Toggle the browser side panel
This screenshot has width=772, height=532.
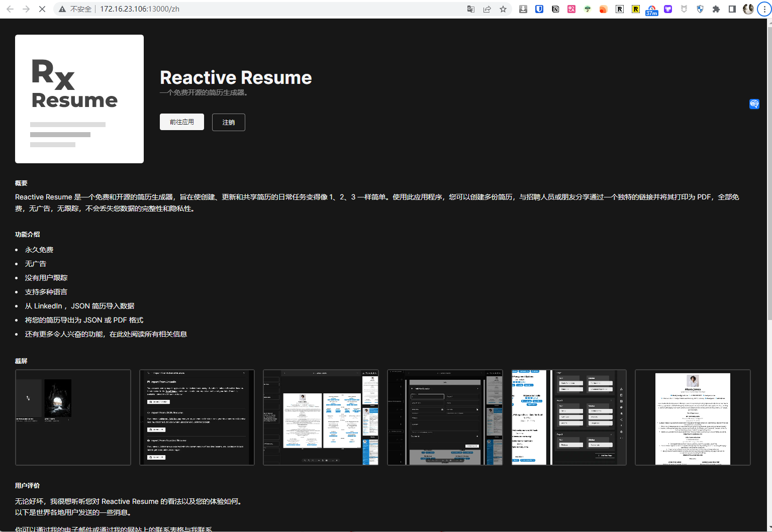tap(732, 9)
